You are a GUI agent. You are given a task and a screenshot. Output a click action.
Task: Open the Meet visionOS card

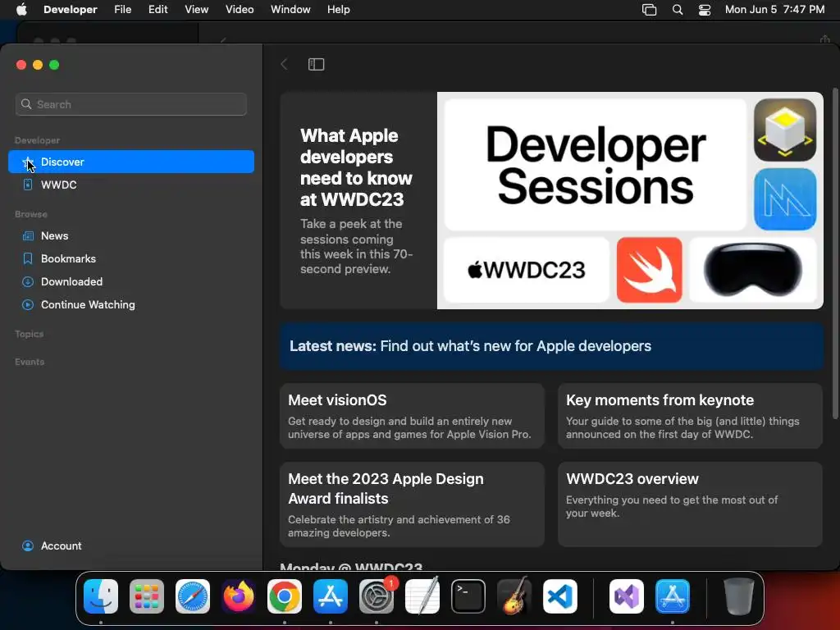(412, 416)
